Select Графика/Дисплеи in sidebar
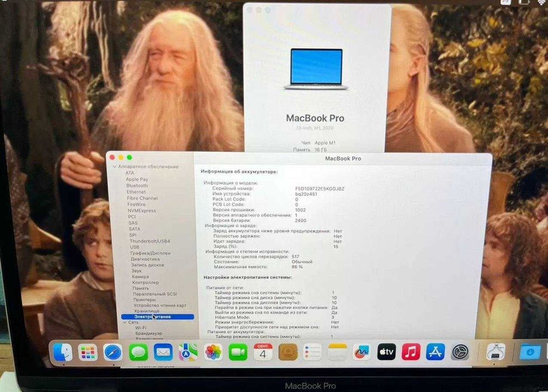 (x=151, y=253)
